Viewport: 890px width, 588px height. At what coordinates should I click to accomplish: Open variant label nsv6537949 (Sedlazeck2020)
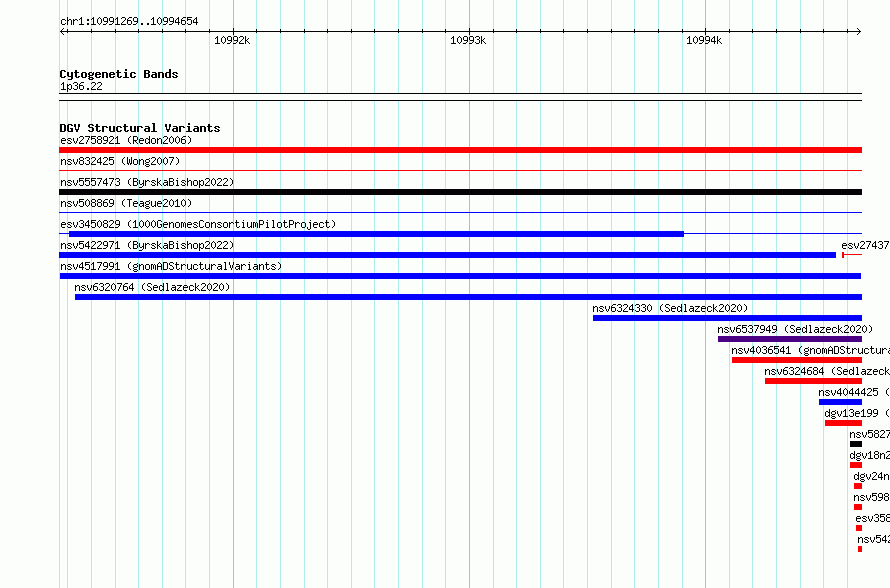(795, 329)
